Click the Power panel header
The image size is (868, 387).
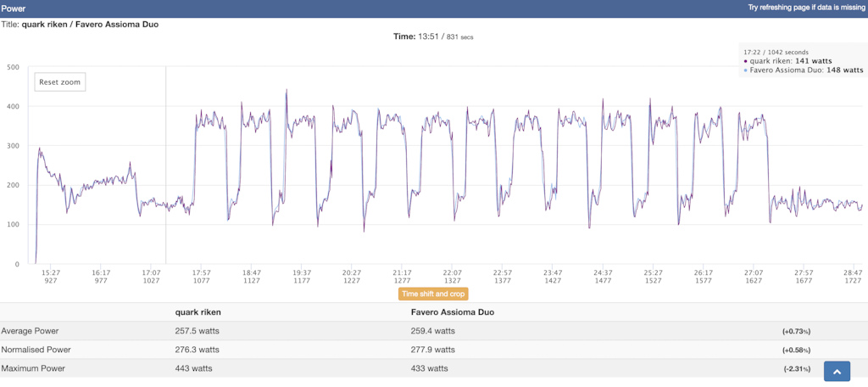coord(434,8)
